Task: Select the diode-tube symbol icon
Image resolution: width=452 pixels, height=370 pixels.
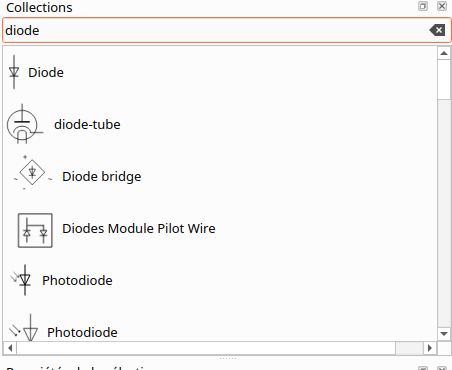Action: tap(25, 124)
